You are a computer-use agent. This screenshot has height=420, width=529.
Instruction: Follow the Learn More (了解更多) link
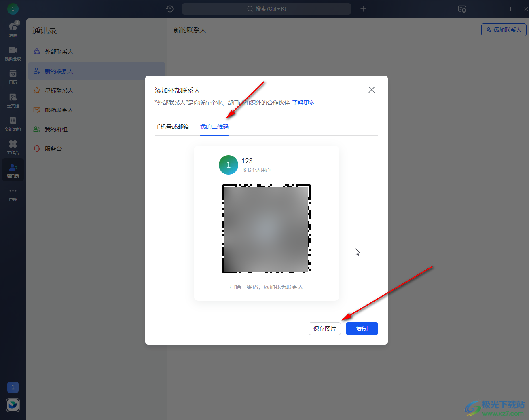[303, 103]
